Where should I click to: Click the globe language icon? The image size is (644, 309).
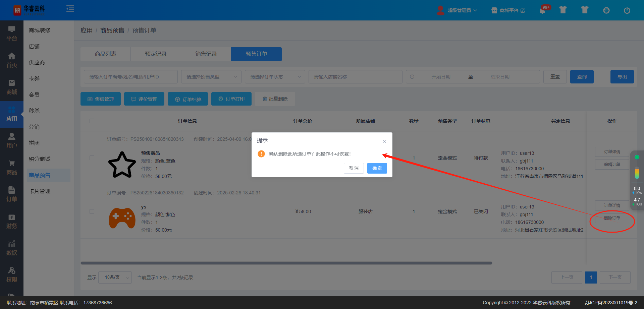(606, 10)
